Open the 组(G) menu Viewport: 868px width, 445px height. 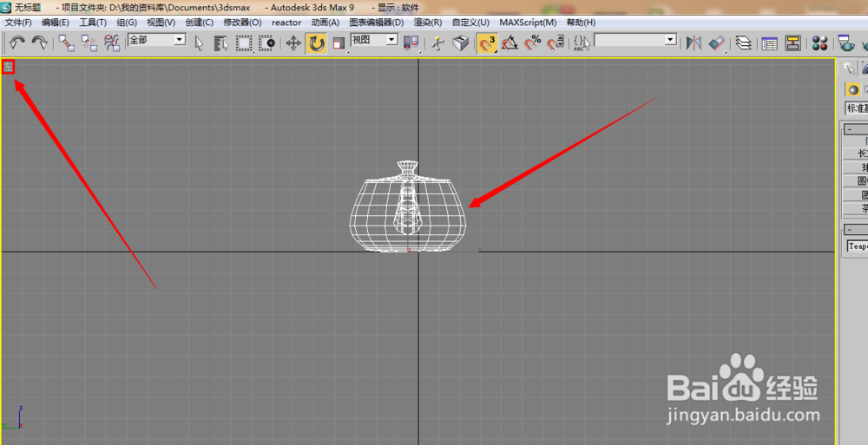point(127,23)
